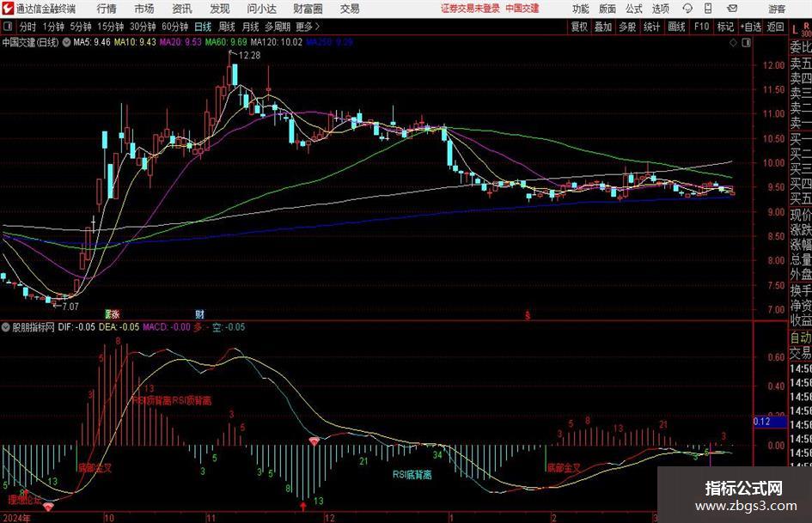The width and height of the screenshot is (812, 523).
Task: Click the 7.07 low price label
Action: [x=70, y=307]
